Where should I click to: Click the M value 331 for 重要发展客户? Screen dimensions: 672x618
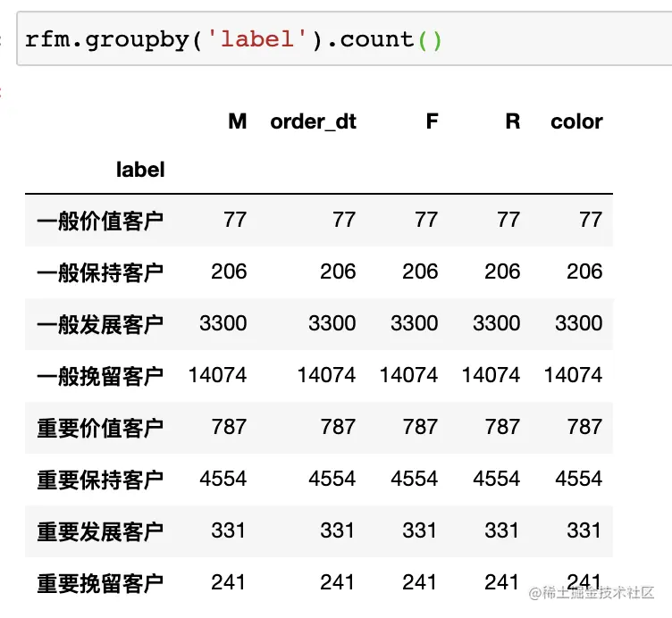point(228,530)
